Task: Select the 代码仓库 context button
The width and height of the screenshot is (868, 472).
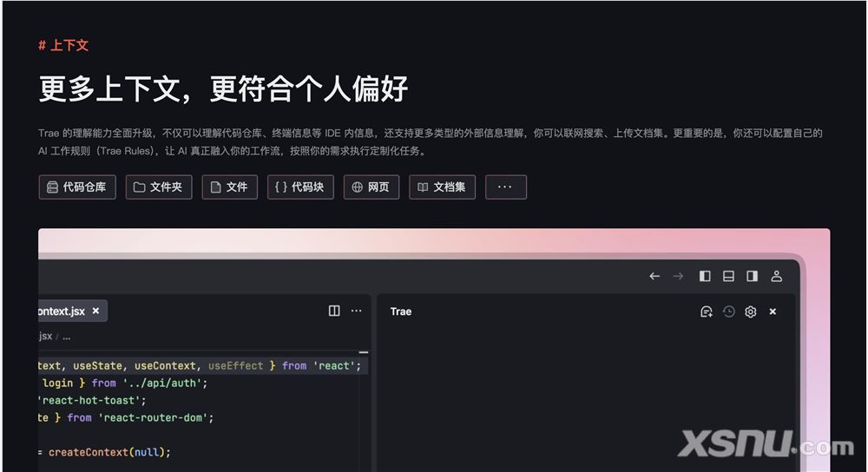Action: [77, 187]
